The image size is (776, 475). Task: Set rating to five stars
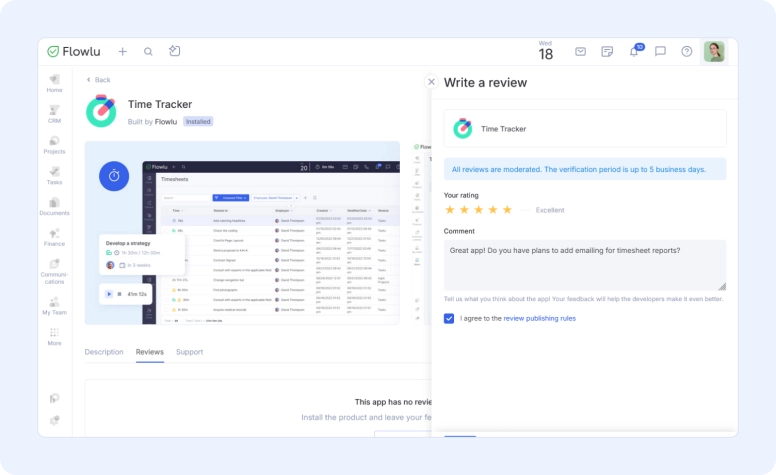click(507, 210)
